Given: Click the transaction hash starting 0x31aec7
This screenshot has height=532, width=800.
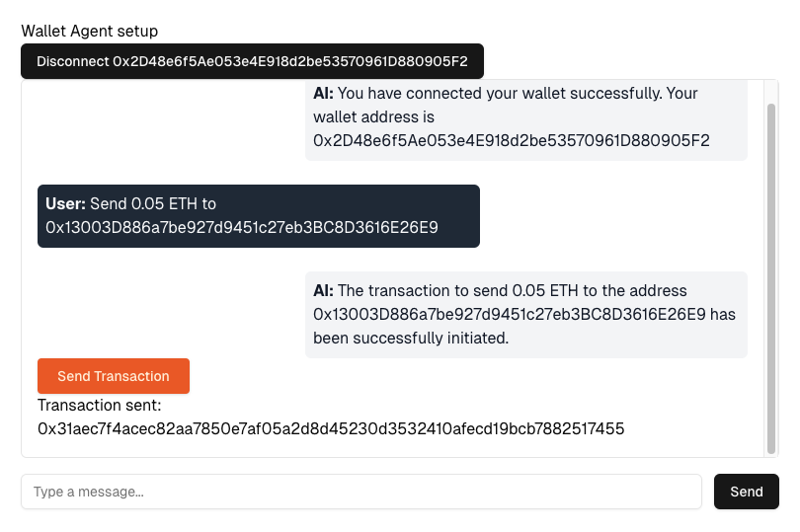Looking at the screenshot, I should click(331, 428).
